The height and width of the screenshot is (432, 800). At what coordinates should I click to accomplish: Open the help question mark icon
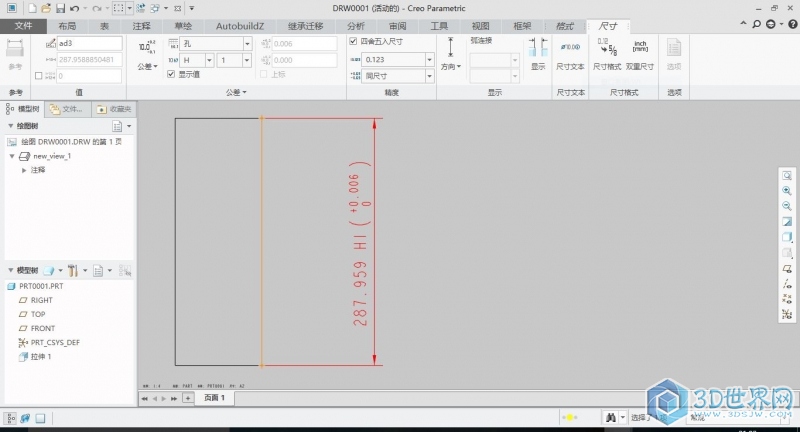(x=792, y=24)
